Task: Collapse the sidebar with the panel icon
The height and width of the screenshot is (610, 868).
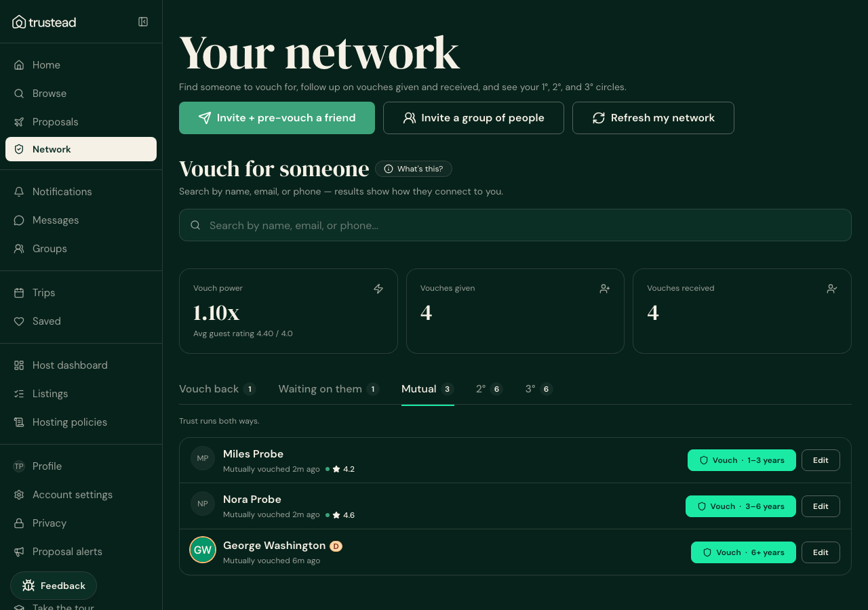Action: point(143,22)
